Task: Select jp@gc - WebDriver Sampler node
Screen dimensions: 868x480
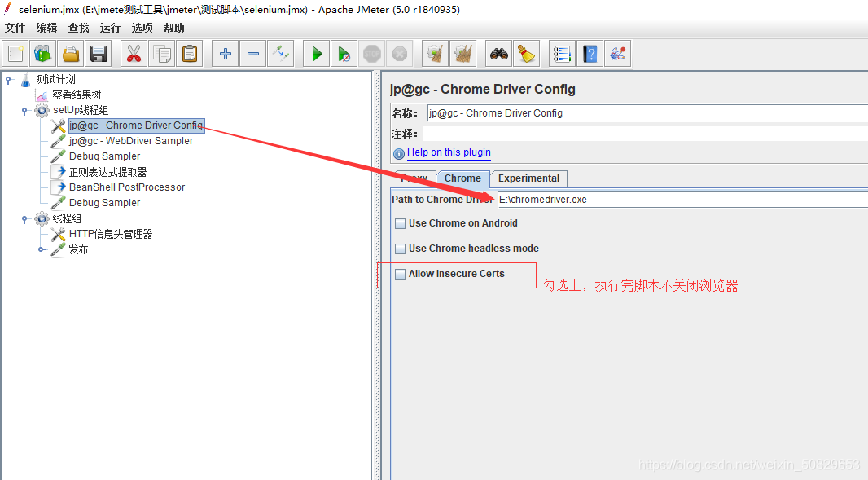Action: click(x=131, y=141)
